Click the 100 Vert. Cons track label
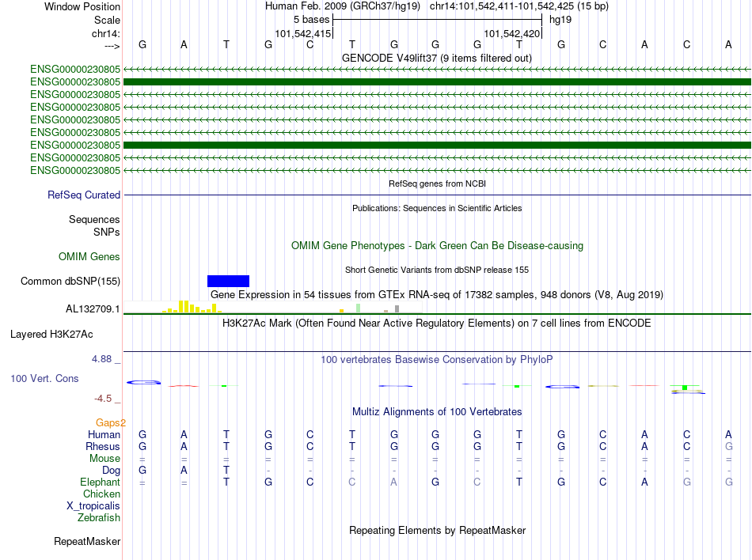752x560 pixels. [44, 378]
